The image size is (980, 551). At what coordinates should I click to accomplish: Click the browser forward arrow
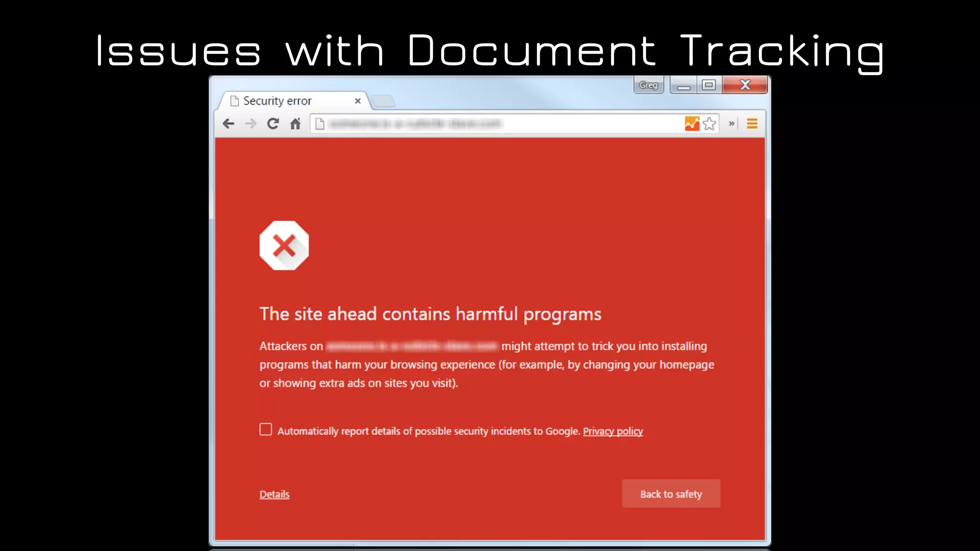250,124
